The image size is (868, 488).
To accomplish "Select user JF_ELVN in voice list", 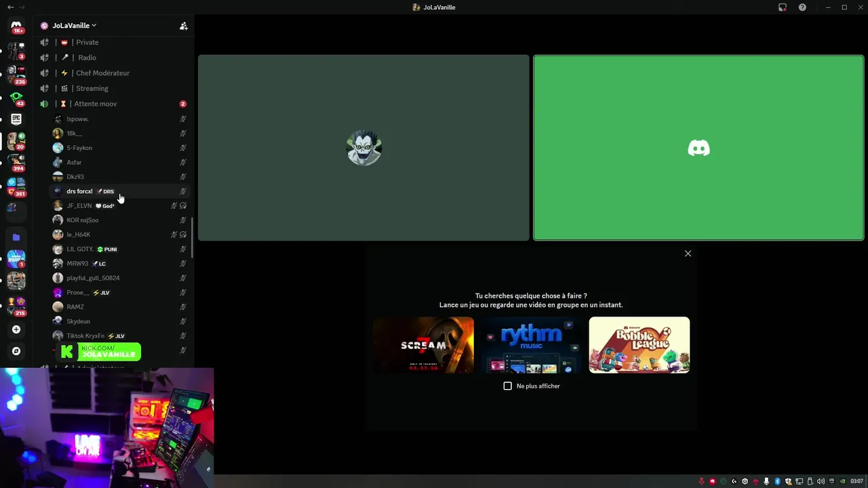I will (121, 205).
